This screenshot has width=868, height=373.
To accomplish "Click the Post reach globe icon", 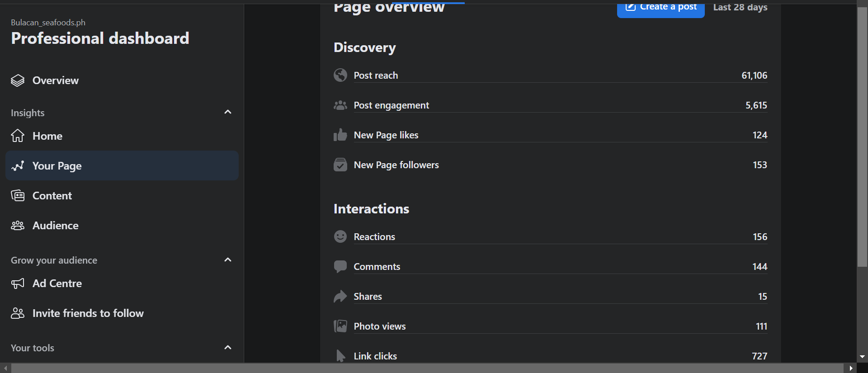I will point(340,75).
